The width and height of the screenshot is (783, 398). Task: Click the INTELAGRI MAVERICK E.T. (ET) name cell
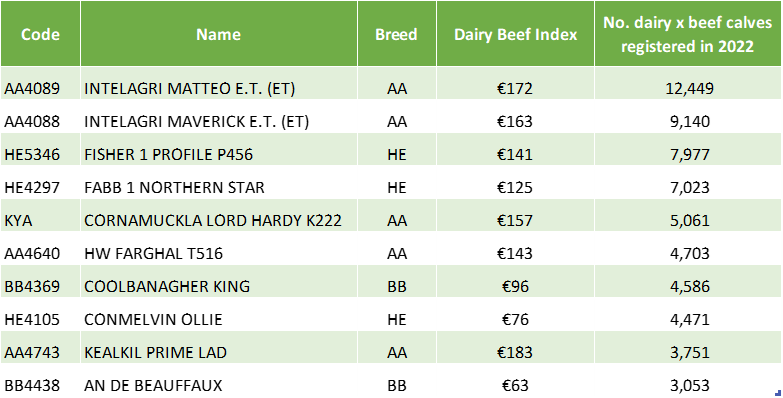pyautogui.click(x=218, y=121)
